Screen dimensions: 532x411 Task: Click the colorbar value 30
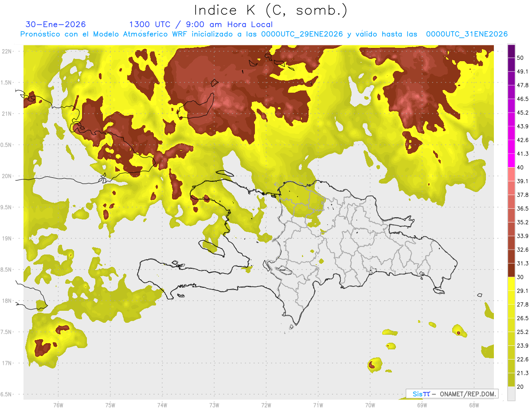(x=520, y=278)
